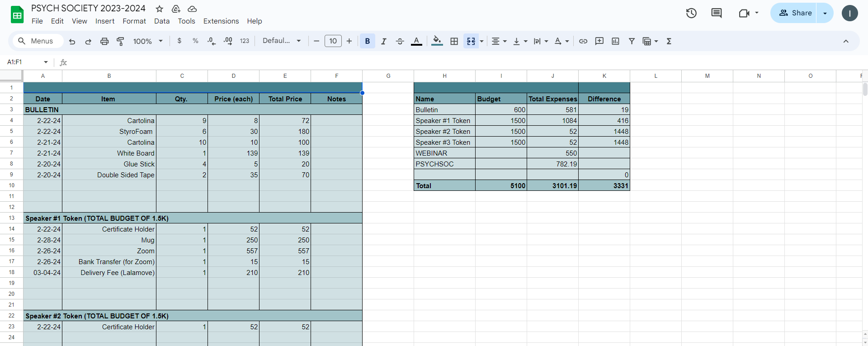This screenshot has height=346, width=868.
Task: Open the File menu
Action: (37, 21)
